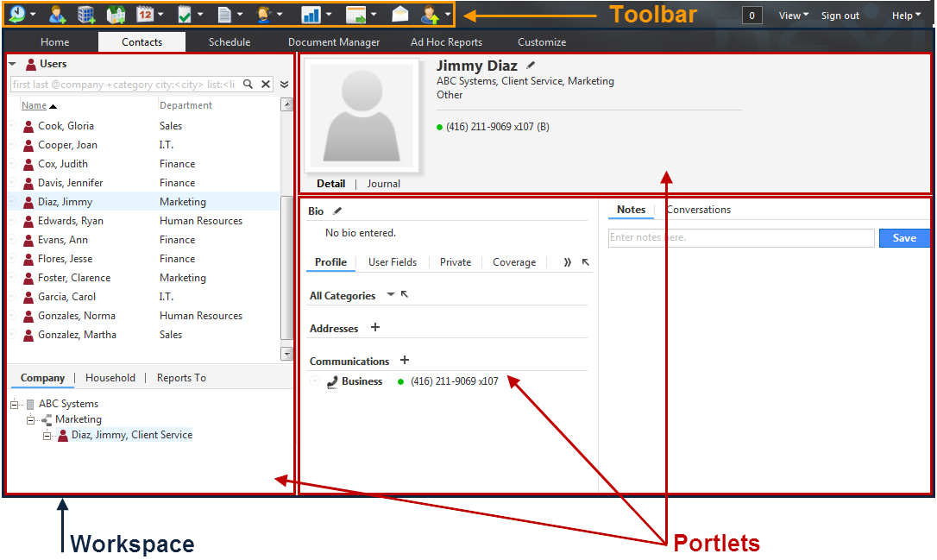Click pencil icon next to Jimmy Diaz
The width and height of the screenshot is (937, 560).
[x=531, y=65]
